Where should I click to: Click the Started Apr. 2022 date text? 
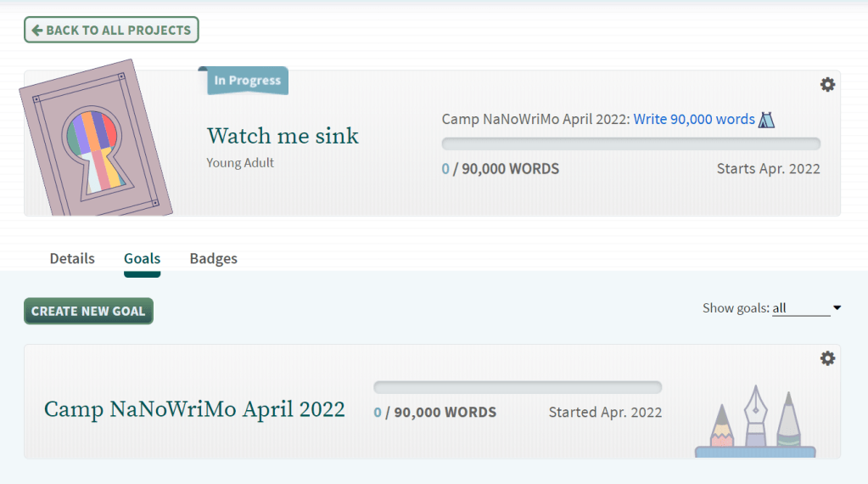click(x=605, y=412)
